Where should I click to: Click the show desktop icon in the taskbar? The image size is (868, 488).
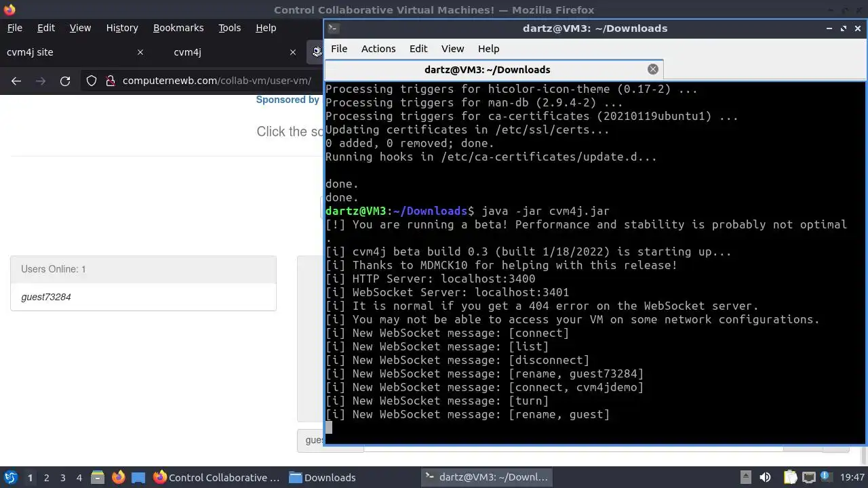click(138, 477)
